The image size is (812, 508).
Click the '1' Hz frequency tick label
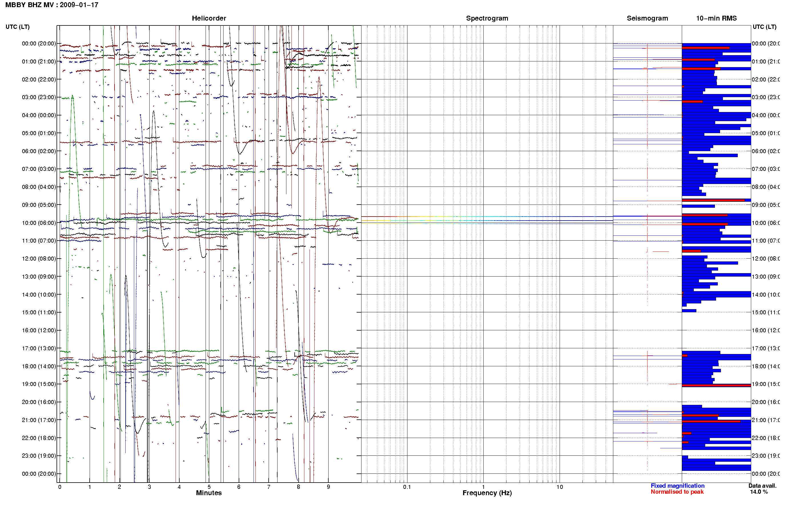point(483,487)
